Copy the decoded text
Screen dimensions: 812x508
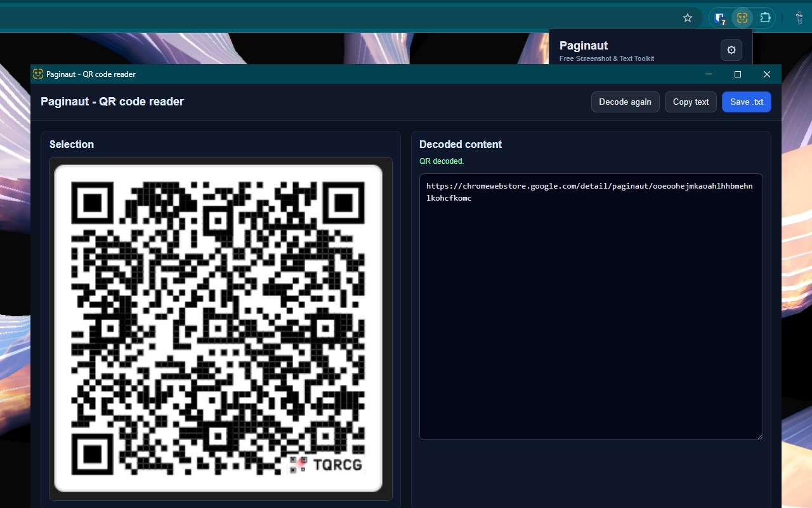click(691, 102)
